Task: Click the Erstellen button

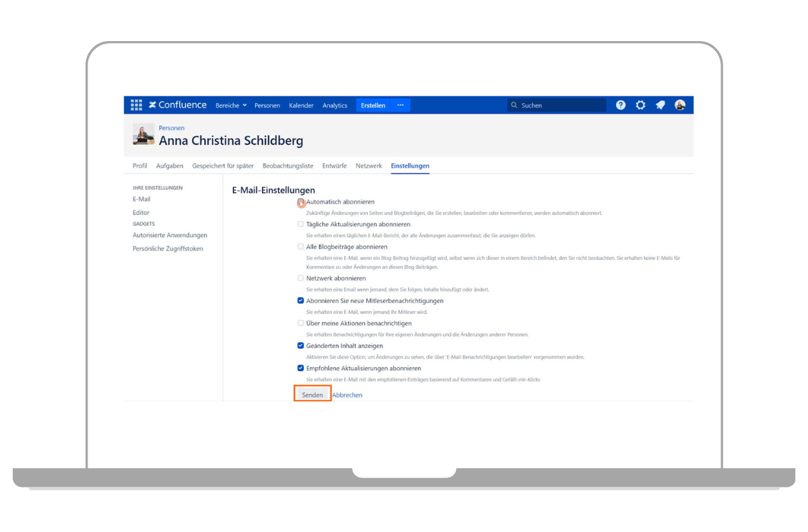Action: [373, 106]
